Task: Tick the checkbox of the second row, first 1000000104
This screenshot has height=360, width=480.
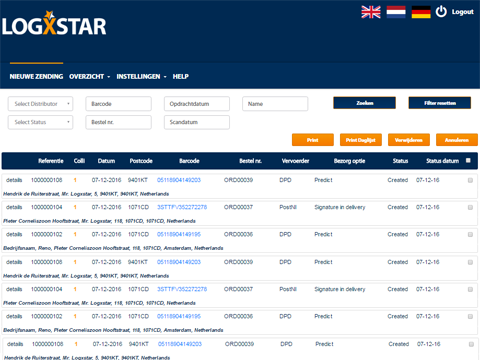Action: 470,207
